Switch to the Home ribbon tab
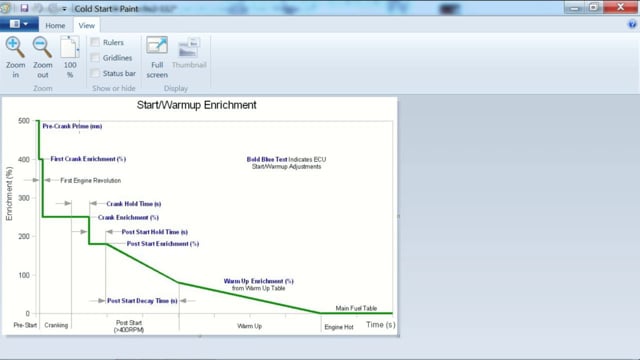Viewport: 640px width, 360px height. pos(55,25)
